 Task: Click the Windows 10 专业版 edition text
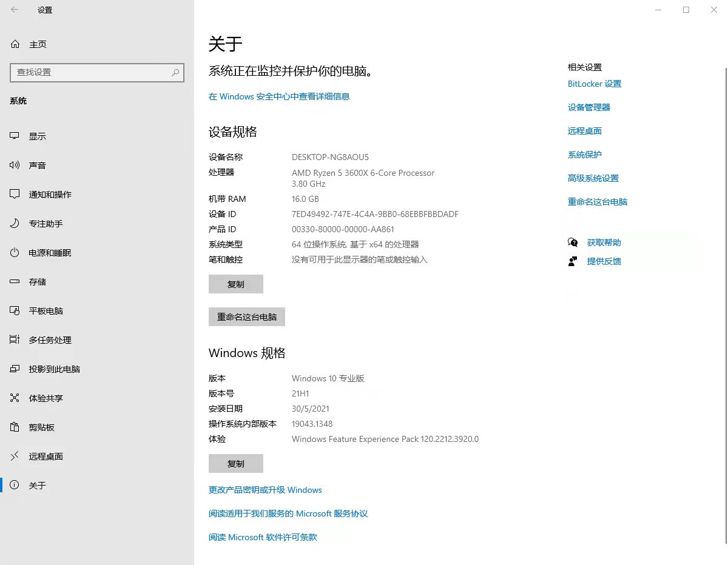point(328,378)
